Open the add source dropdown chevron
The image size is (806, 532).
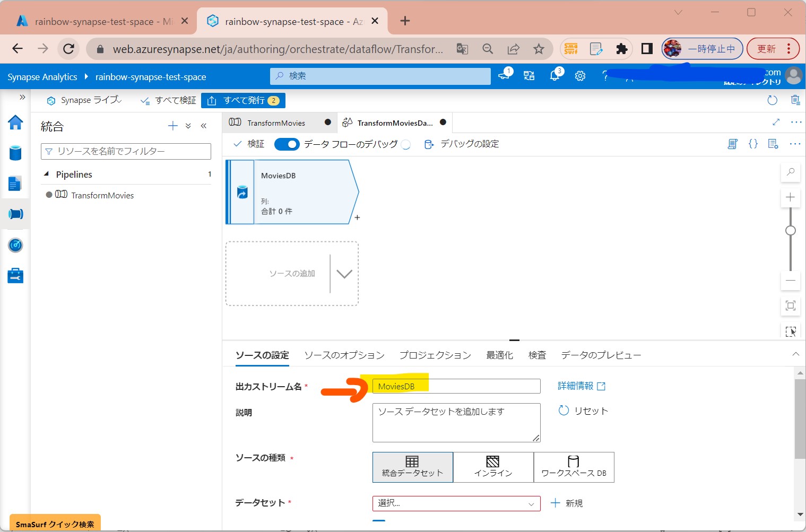coord(344,274)
